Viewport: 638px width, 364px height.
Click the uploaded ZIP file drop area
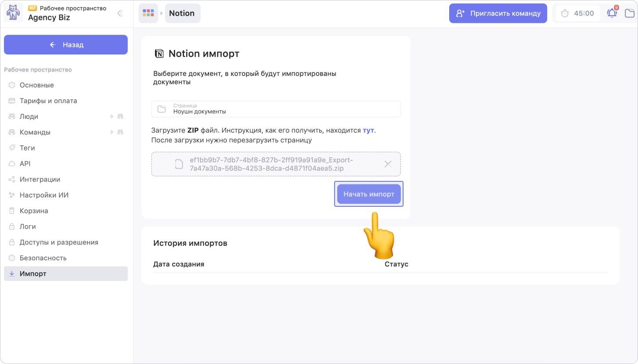[271, 164]
